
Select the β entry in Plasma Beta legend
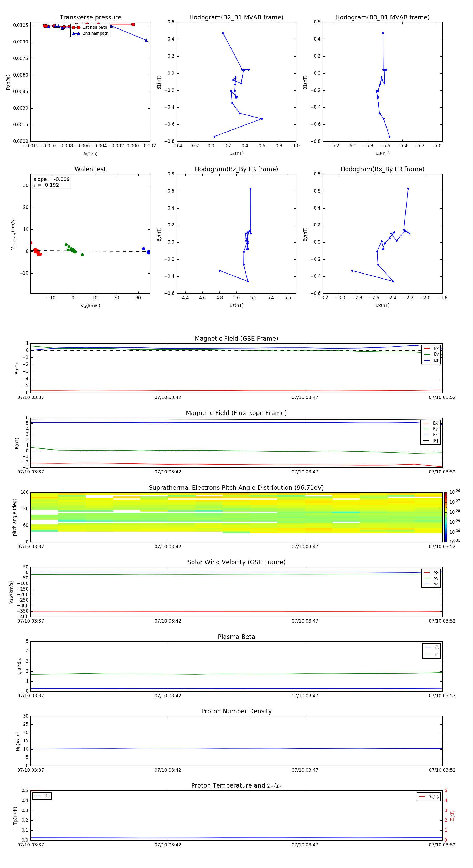pyautogui.click(x=431, y=654)
